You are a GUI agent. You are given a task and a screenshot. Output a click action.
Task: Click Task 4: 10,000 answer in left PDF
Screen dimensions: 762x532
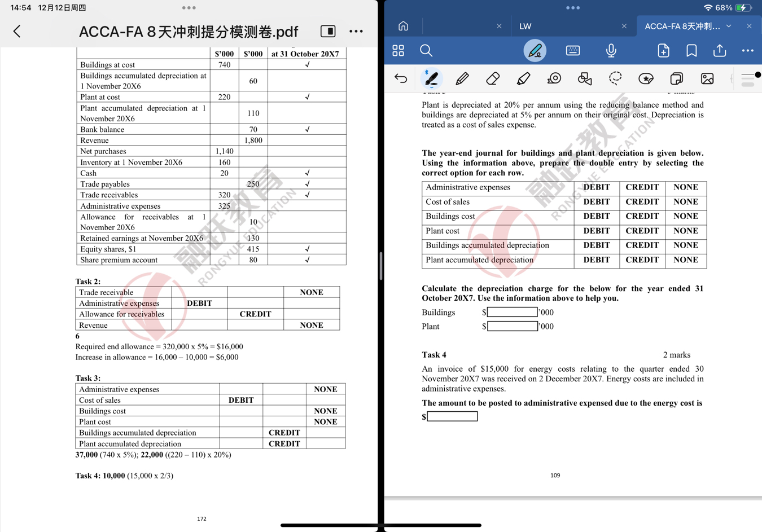point(124,476)
